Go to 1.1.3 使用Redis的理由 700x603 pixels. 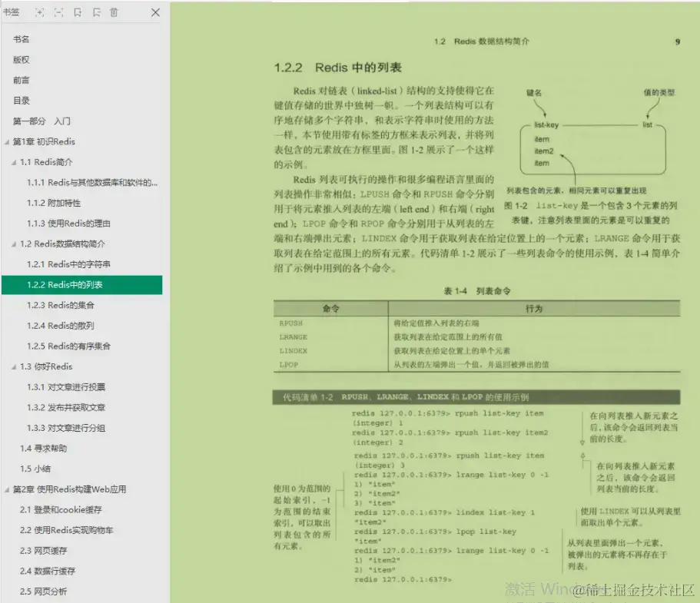point(68,224)
